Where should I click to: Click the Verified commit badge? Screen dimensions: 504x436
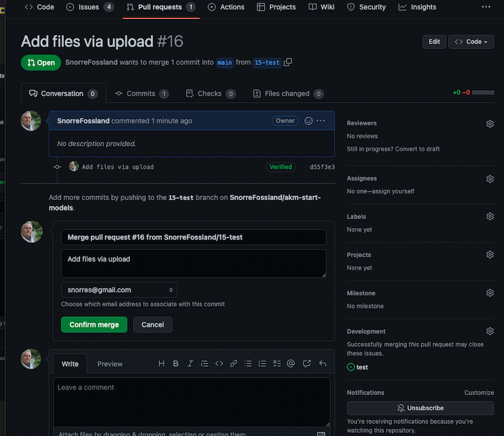(280, 167)
